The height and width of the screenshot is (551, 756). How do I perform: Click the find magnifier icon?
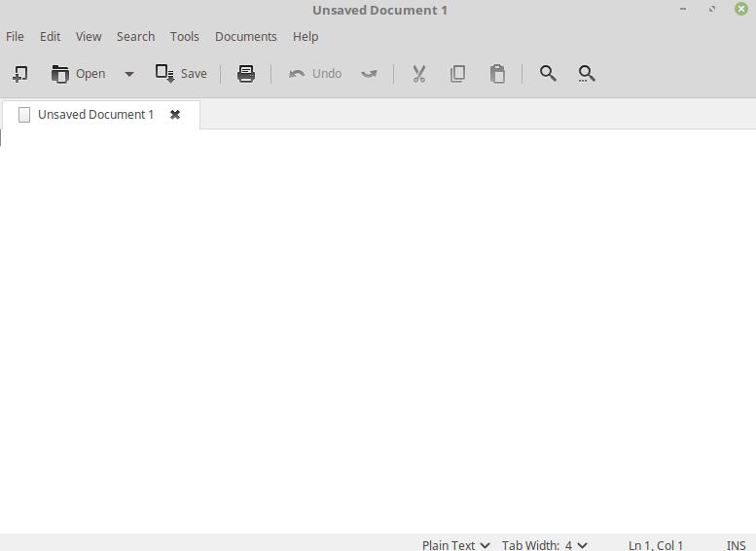(x=548, y=74)
